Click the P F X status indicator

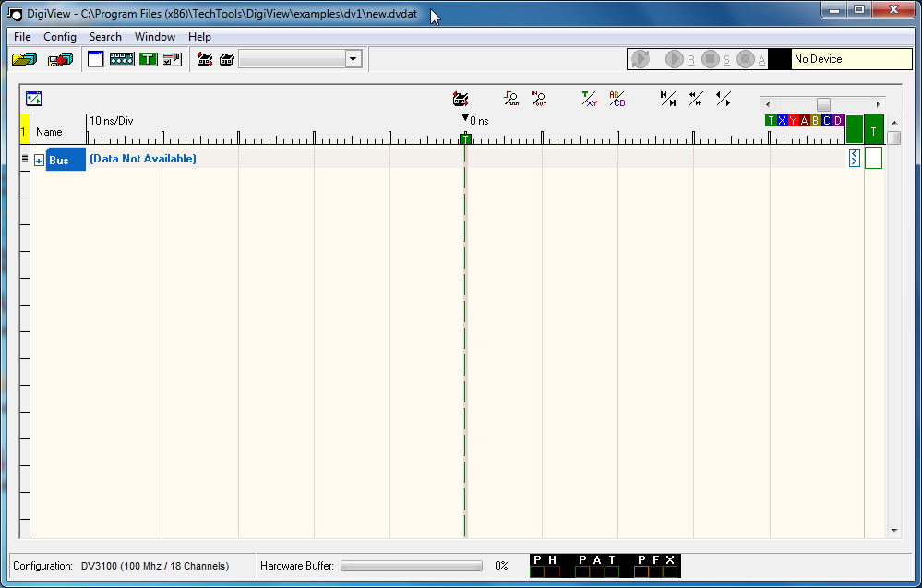tap(655, 566)
